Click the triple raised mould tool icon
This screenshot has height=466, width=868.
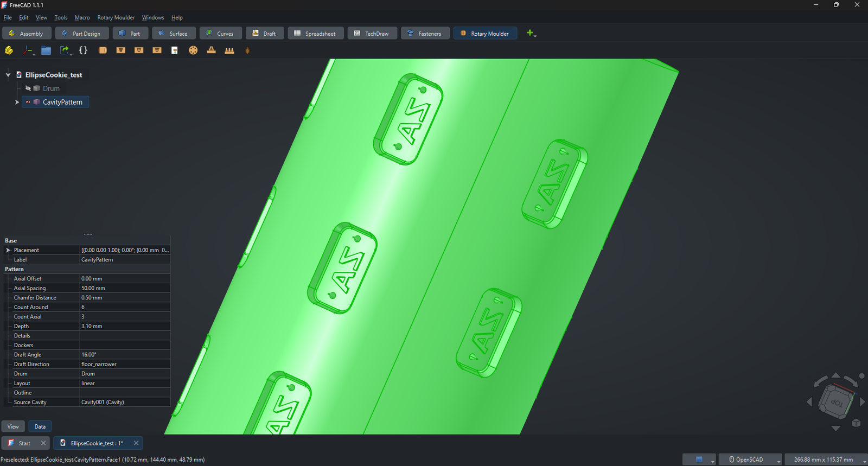click(x=229, y=50)
